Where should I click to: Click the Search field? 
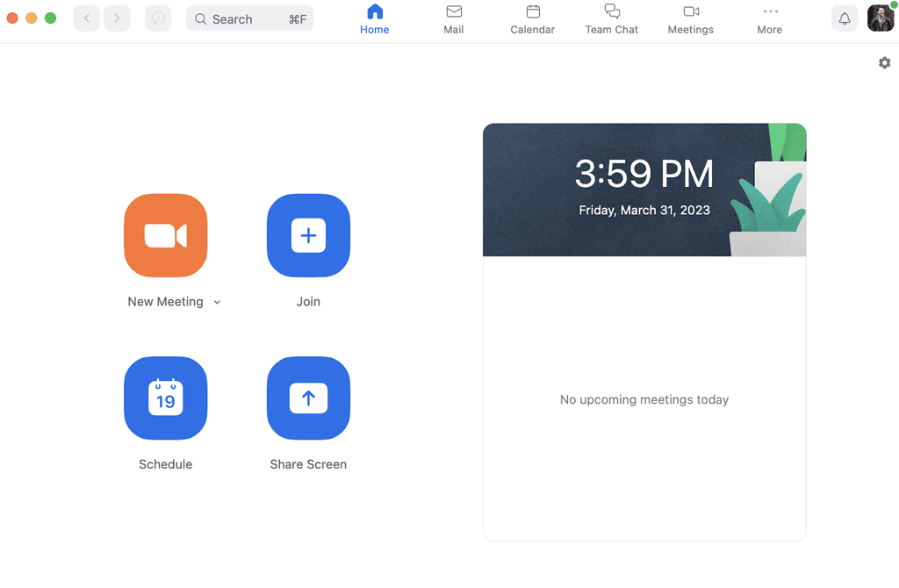point(249,18)
